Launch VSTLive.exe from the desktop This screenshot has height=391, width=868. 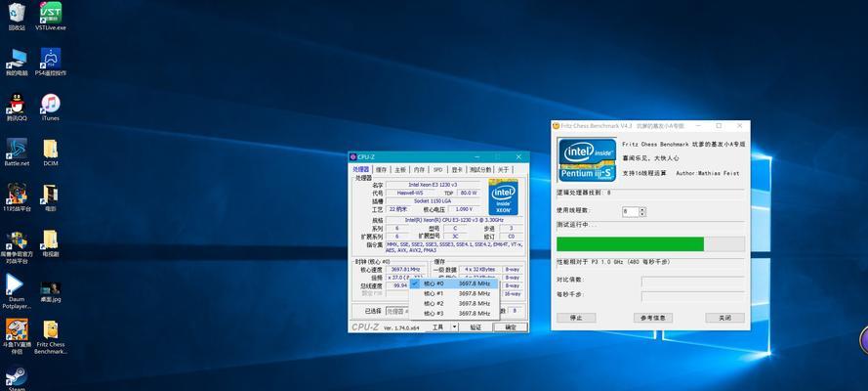pos(51,16)
